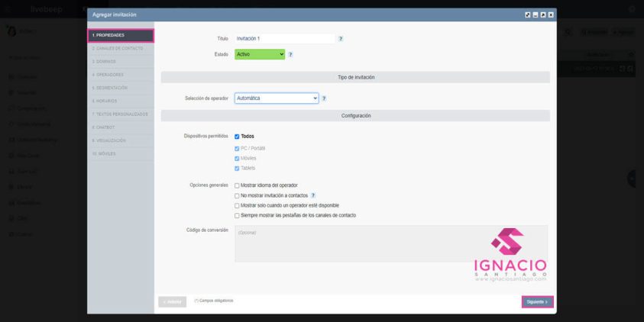Go to the 5. Segmentación step
The width and height of the screenshot is (644, 322).
click(121, 88)
